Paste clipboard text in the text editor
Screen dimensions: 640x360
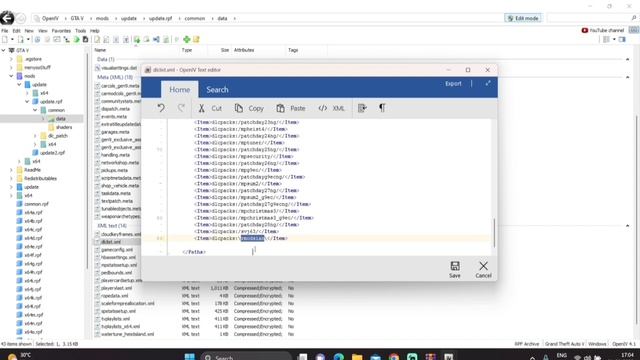pos(291,108)
